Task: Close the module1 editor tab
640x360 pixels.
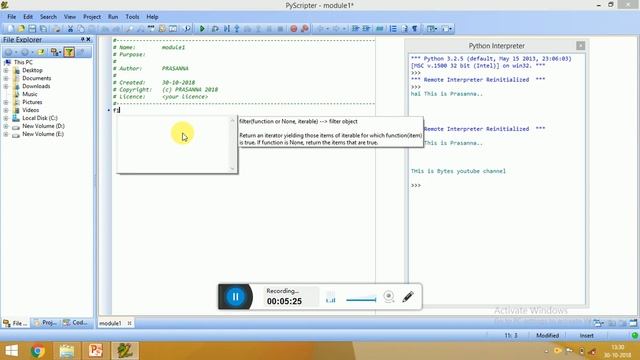Action: (x=129, y=323)
